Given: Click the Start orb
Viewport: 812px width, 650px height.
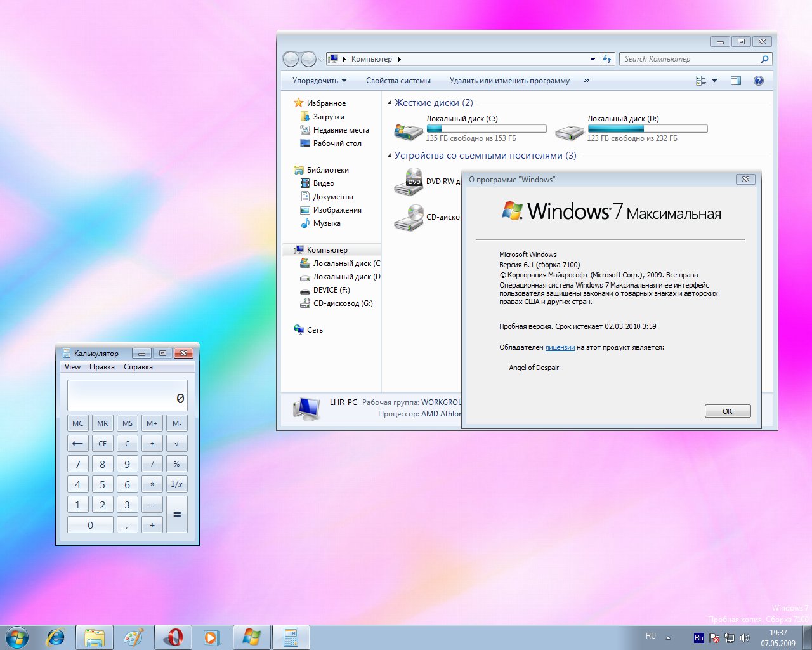Looking at the screenshot, I should (x=14, y=637).
